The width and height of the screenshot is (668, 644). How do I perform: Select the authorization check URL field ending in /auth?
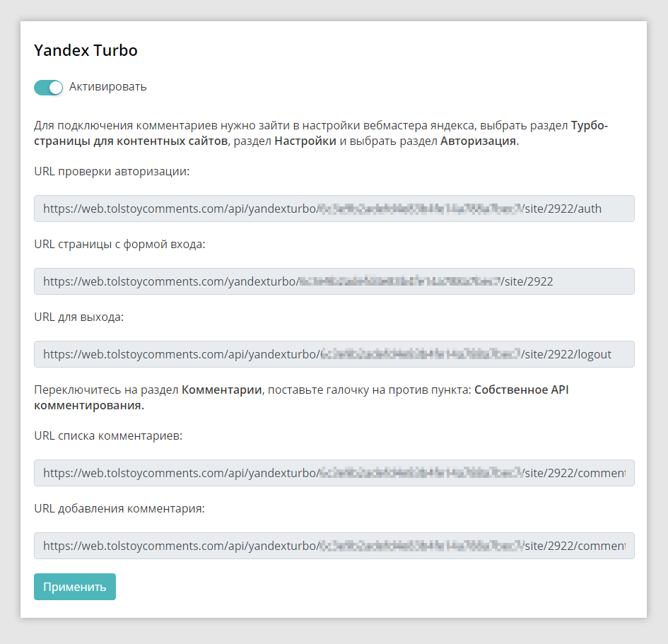click(334, 209)
